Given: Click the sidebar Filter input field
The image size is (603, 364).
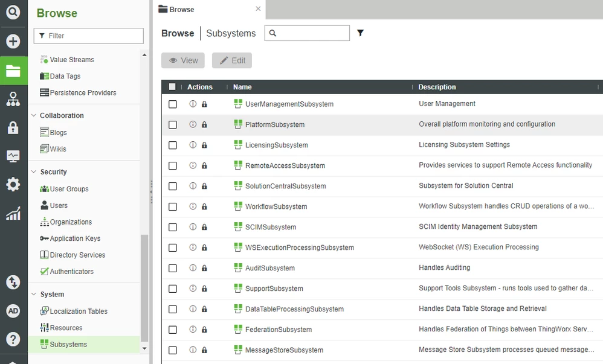Looking at the screenshot, I should 89,36.
